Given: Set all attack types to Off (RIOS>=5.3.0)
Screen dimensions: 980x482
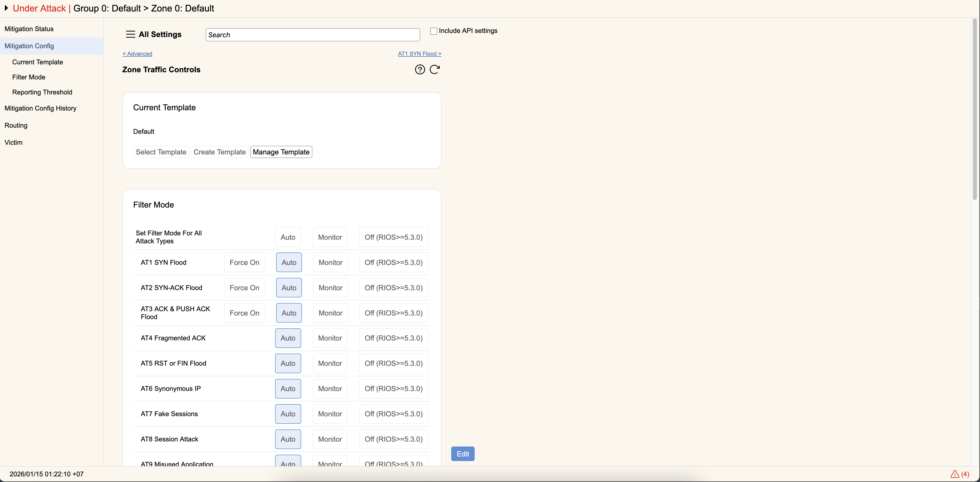Looking at the screenshot, I should pos(393,237).
